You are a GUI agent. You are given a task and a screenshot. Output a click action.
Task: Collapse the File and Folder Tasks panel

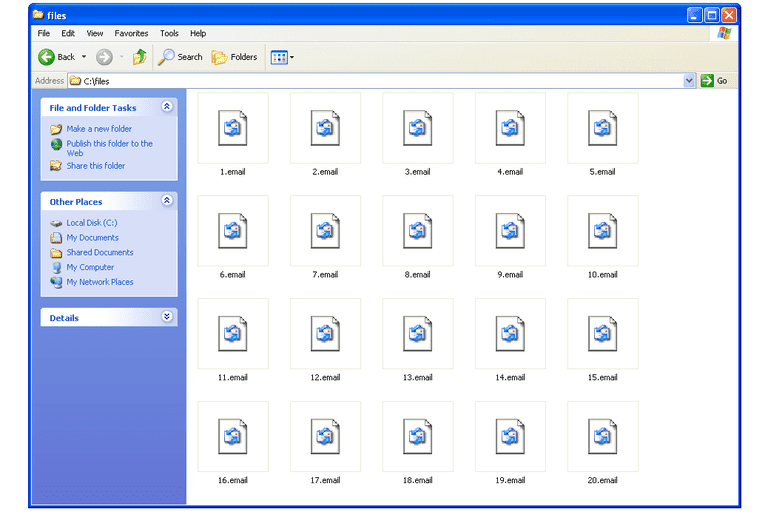[167, 107]
